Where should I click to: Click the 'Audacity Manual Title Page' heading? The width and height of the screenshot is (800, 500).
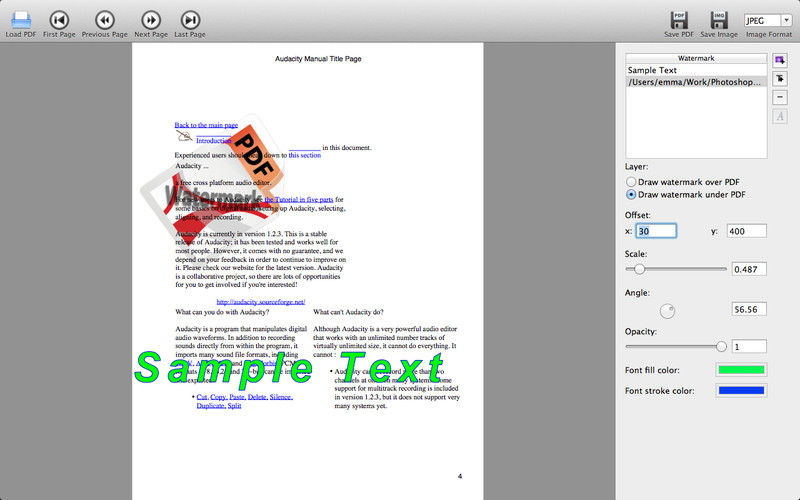(318, 59)
